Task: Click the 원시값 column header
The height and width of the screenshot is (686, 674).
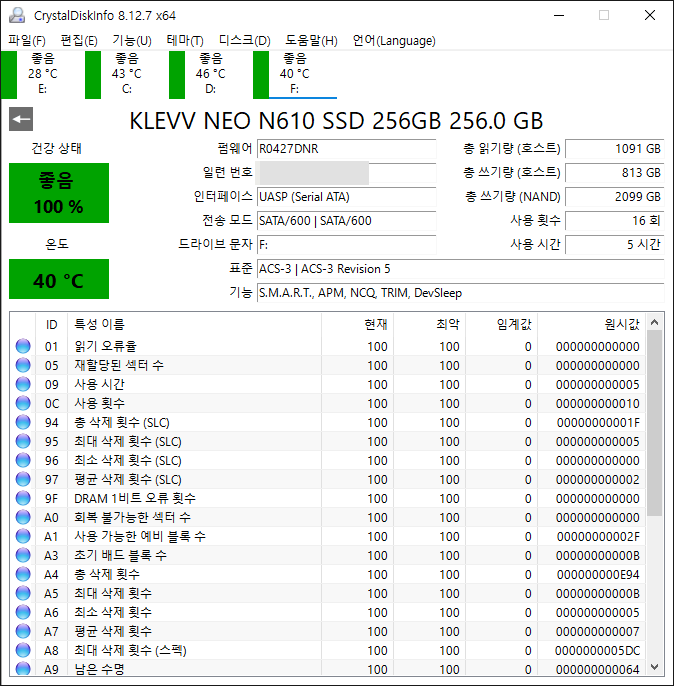Action: pyautogui.click(x=591, y=324)
